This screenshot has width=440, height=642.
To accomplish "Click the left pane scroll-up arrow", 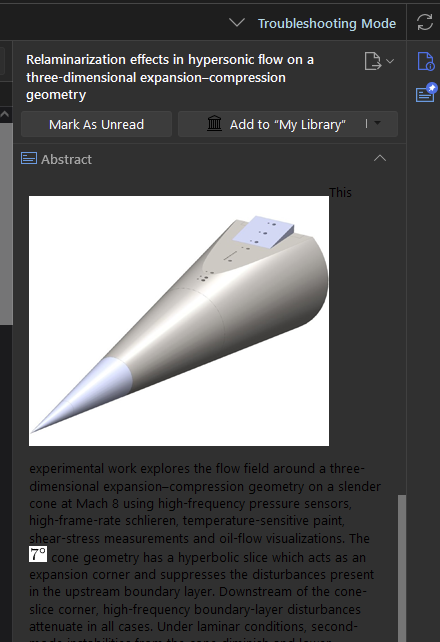I will coord(5,115).
